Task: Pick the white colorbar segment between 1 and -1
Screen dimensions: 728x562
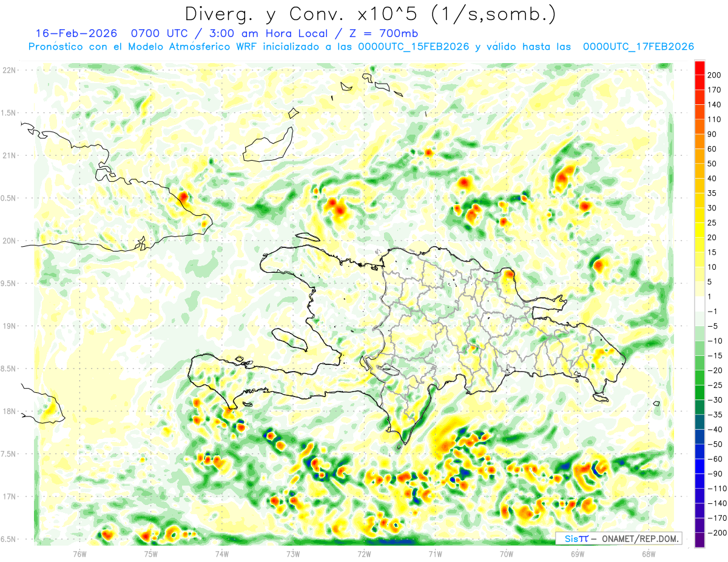Action: (699, 304)
